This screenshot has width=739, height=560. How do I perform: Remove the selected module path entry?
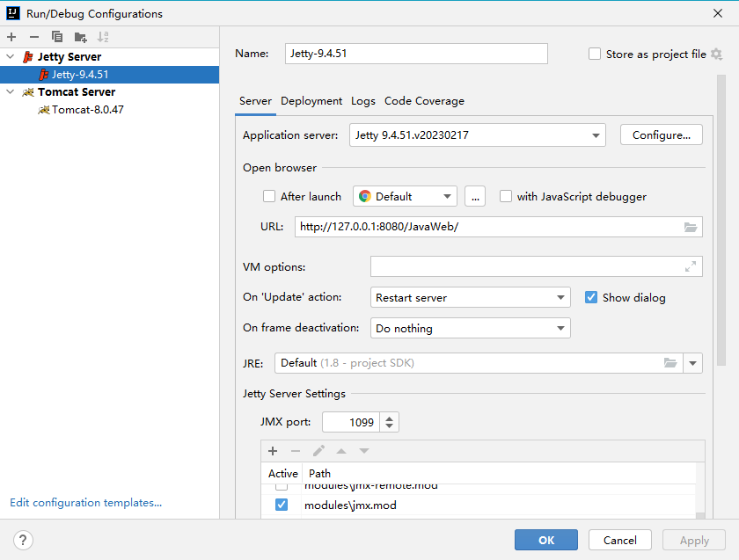(x=296, y=451)
